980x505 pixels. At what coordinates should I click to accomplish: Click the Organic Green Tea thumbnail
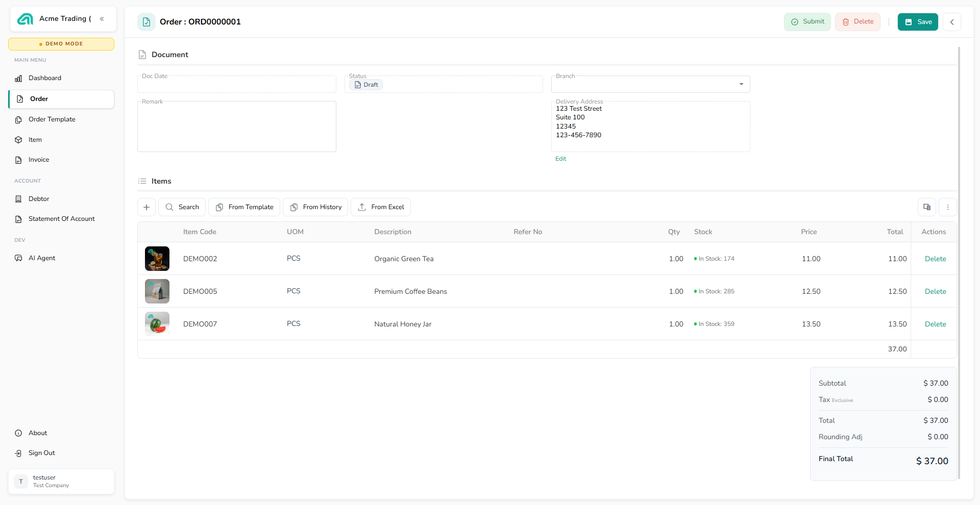[x=157, y=259]
